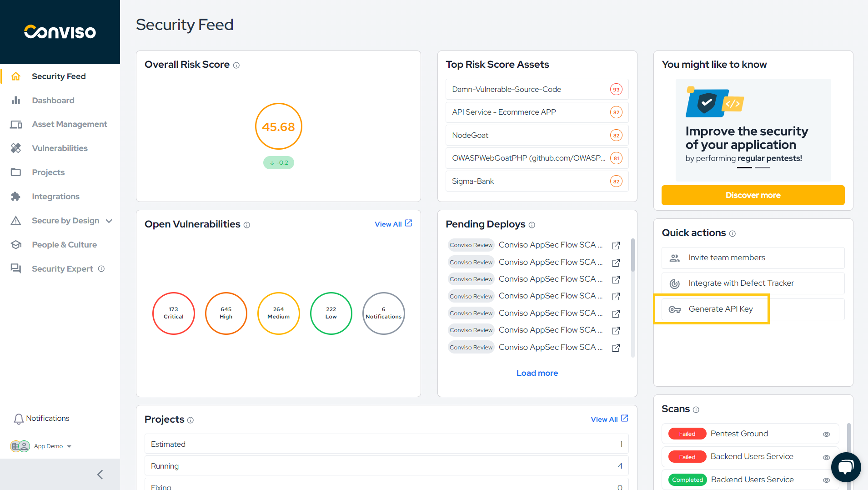Open the live chat bubble widget

[846, 467]
